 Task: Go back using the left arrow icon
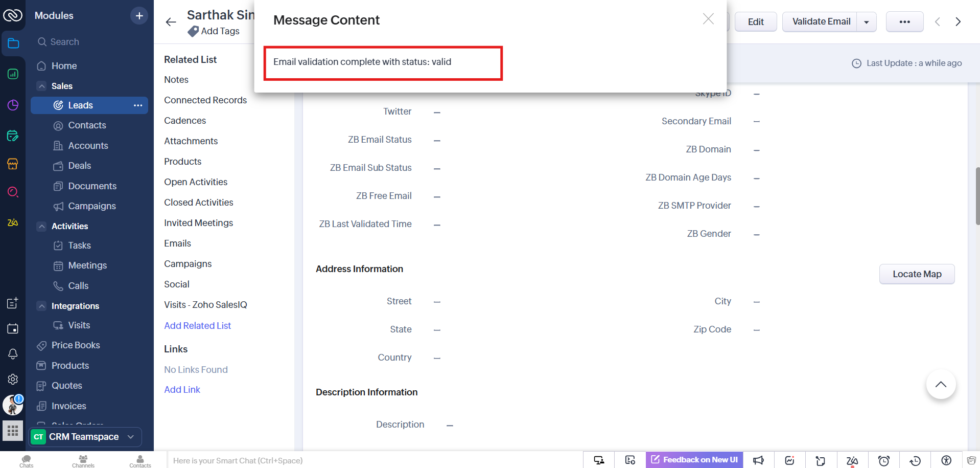[171, 22]
